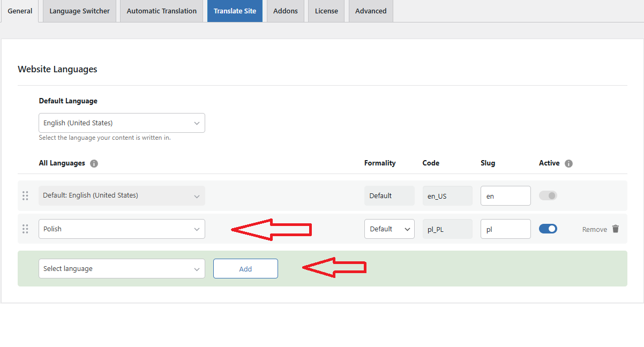
Task: Click the Active toggle on the English row
Action: pos(548,195)
